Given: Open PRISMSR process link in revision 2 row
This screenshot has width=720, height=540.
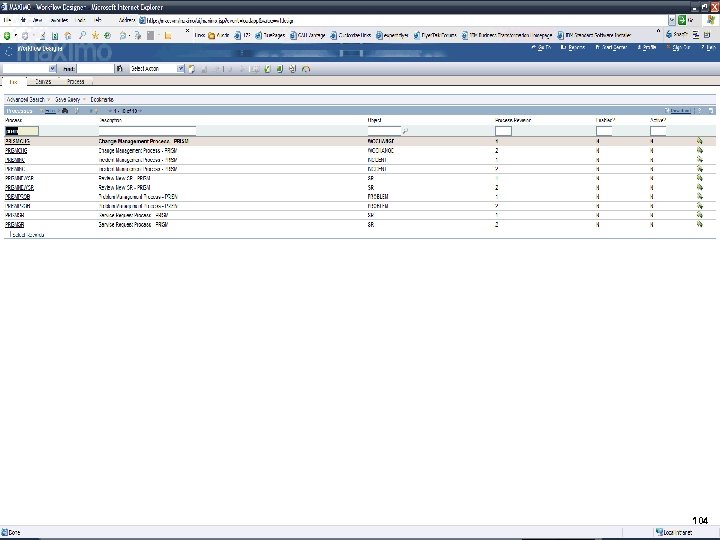Looking at the screenshot, I should tap(15, 225).
